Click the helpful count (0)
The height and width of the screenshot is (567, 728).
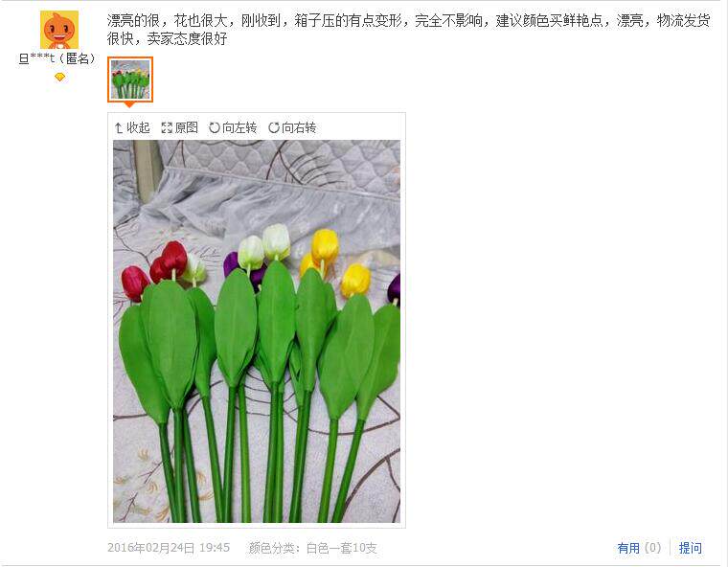(x=652, y=548)
